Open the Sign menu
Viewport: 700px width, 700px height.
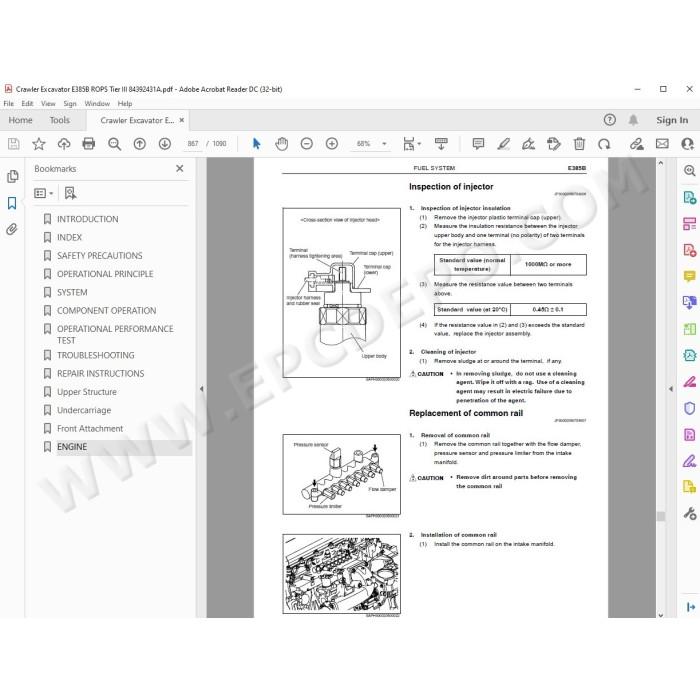70,104
